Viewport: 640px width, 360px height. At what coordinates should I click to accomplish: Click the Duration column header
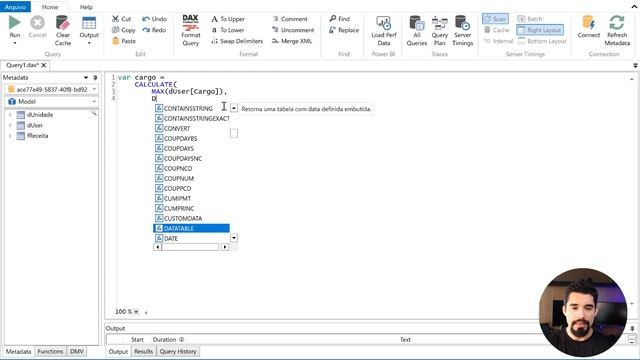(x=168, y=339)
